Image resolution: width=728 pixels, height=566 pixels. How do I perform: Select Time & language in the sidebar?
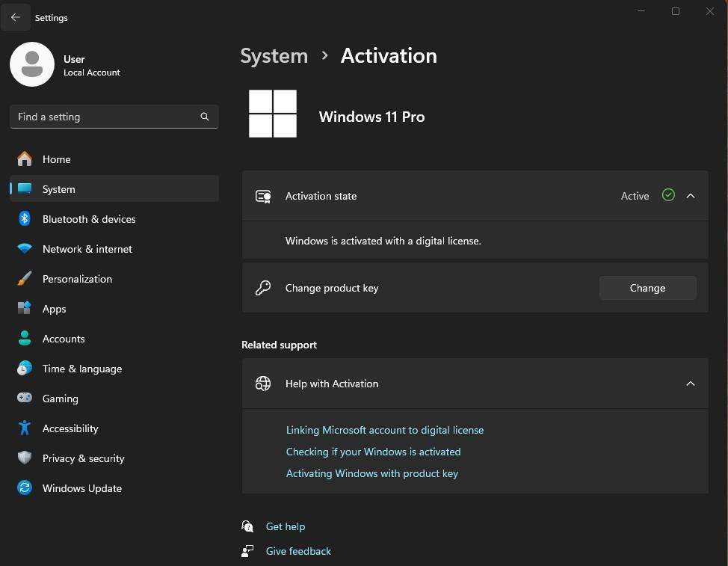(x=81, y=369)
